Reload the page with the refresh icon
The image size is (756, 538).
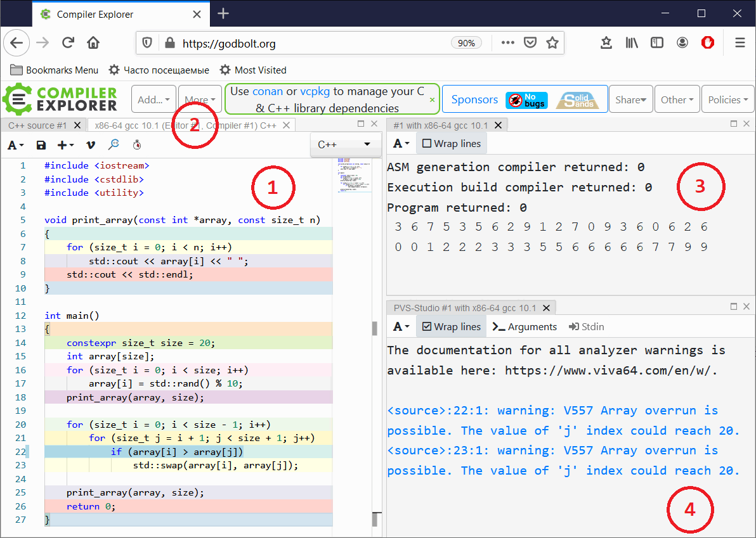tap(68, 43)
